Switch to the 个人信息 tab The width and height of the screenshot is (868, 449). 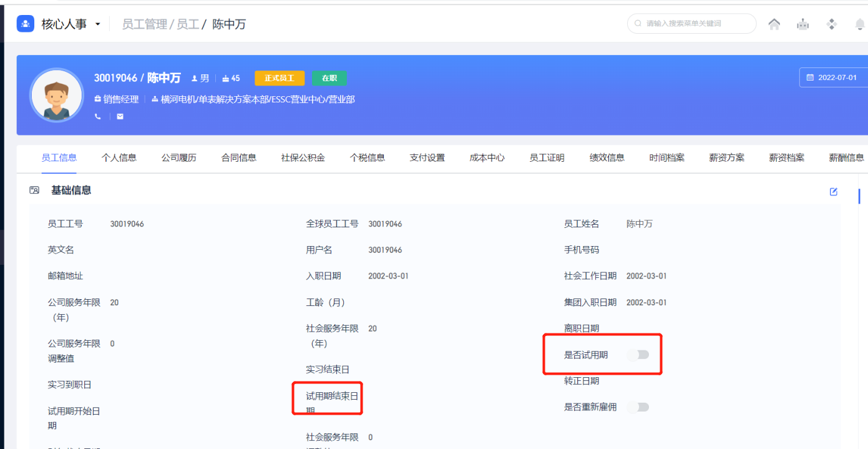119,158
